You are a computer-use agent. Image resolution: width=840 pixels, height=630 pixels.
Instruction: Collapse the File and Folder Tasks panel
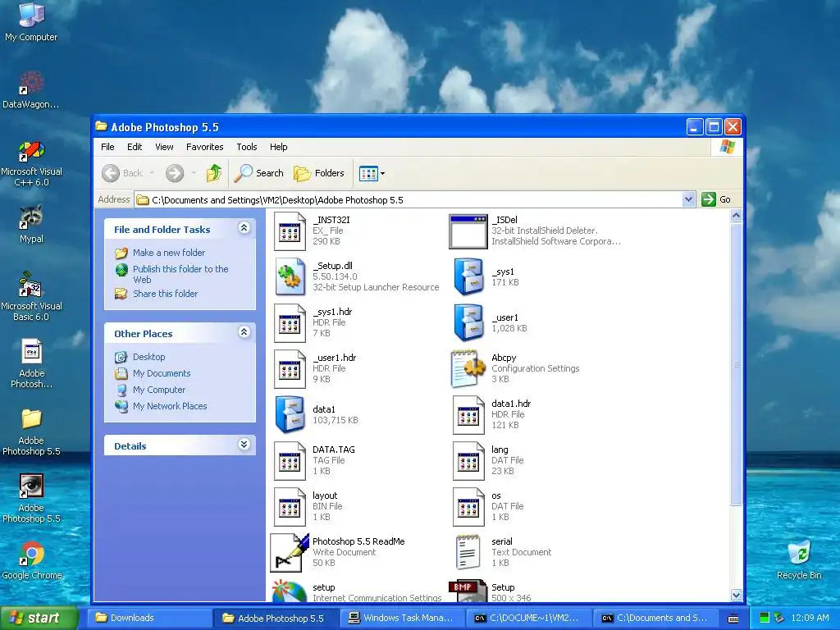(x=244, y=228)
